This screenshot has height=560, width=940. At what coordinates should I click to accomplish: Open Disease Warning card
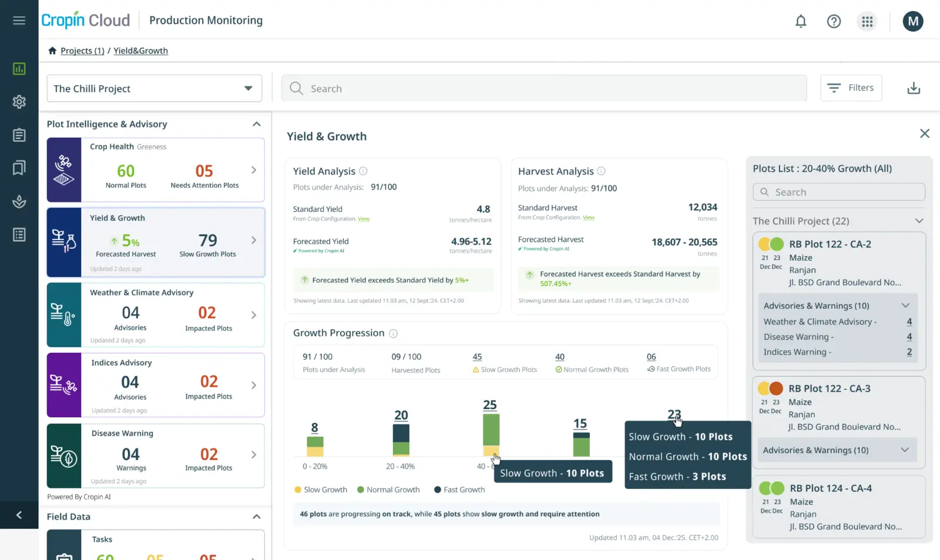point(156,456)
